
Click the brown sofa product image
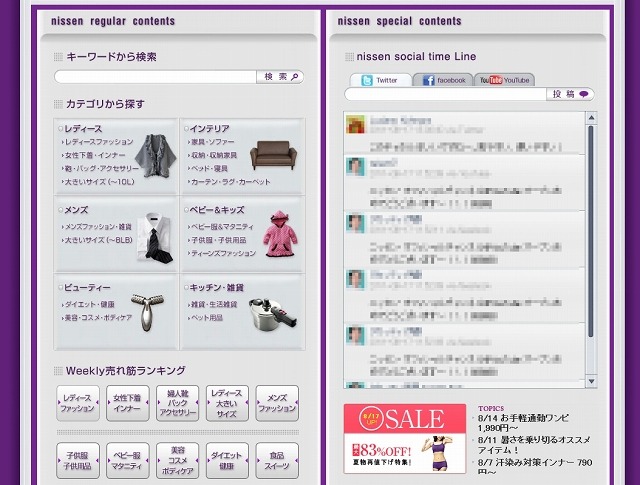(273, 155)
